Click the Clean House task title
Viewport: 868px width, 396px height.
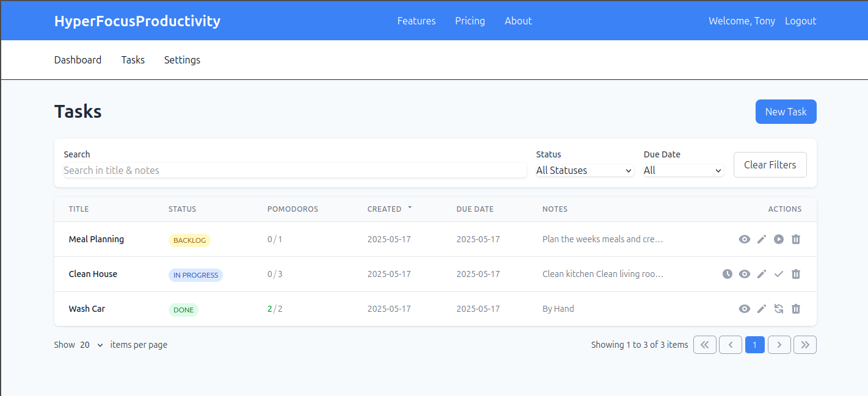(93, 274)
